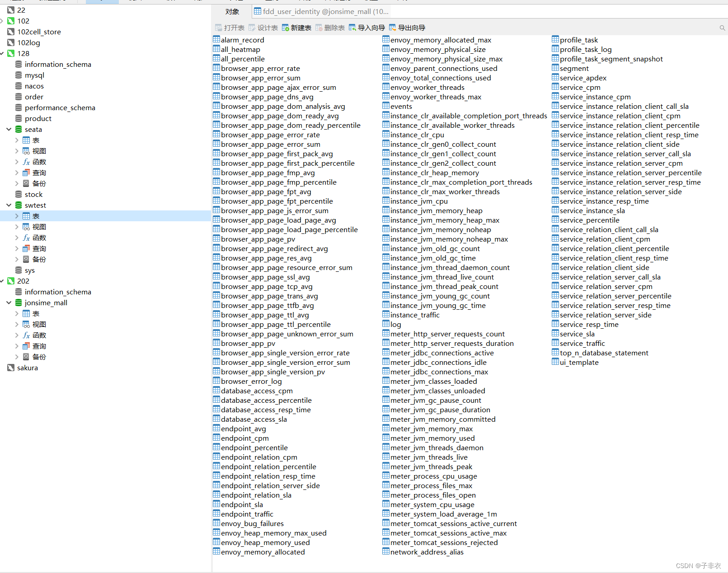Screen dimensions: 728x573
Task: Click the 设计表 design table button
Action: coord(263,28)
